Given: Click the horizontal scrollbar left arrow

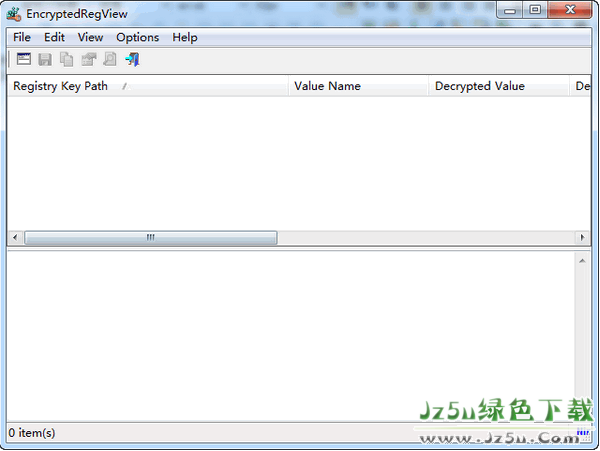Looking at the screenshot, I should pyautogui.click(x=15, y=238).
